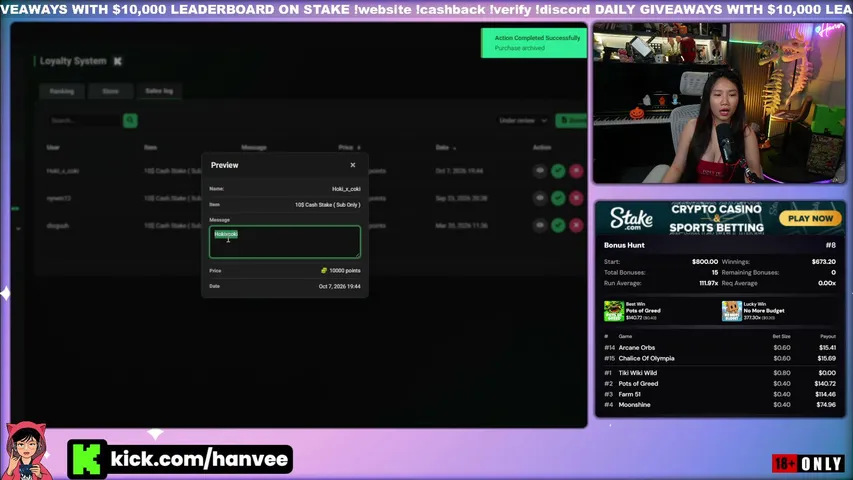Viewport: 853px width, 480px height.
Task: Sort the table by Date column
Action: 446,147
